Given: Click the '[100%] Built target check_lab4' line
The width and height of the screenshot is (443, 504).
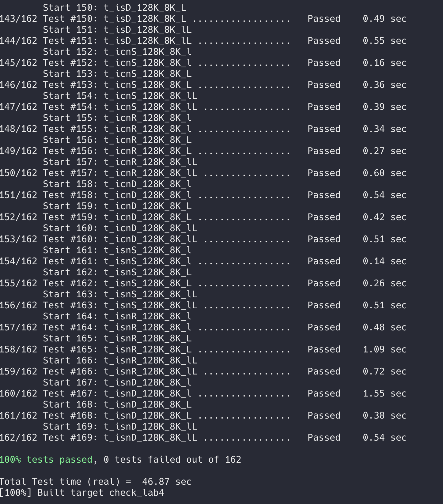Looking at the screenshot, I should 82,493.
